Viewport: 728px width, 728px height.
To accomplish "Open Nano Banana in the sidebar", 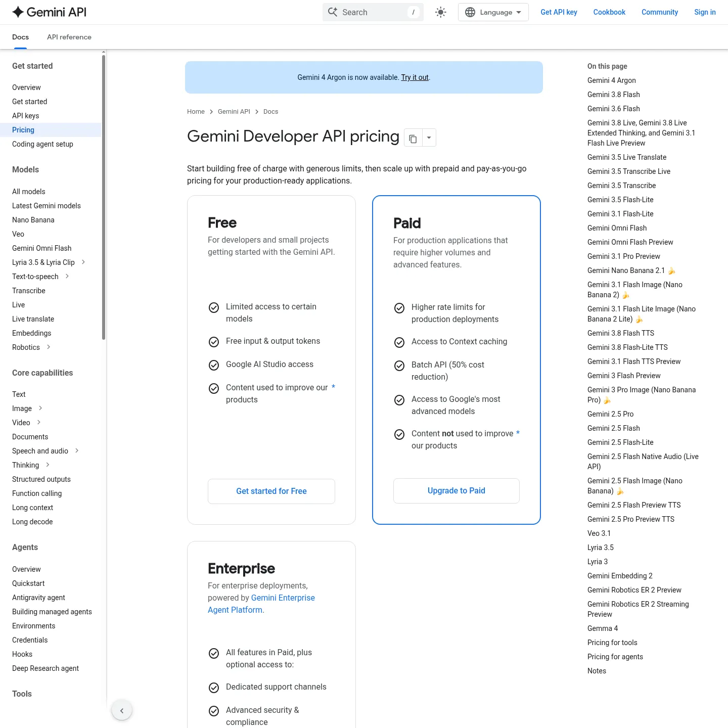I will pos(33,220).
